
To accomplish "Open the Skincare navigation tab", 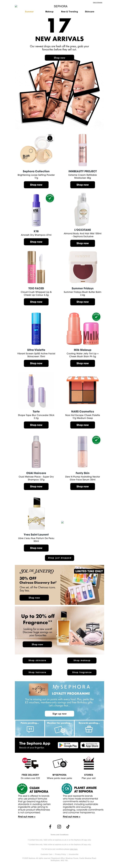I will click(x=89, y=11).
